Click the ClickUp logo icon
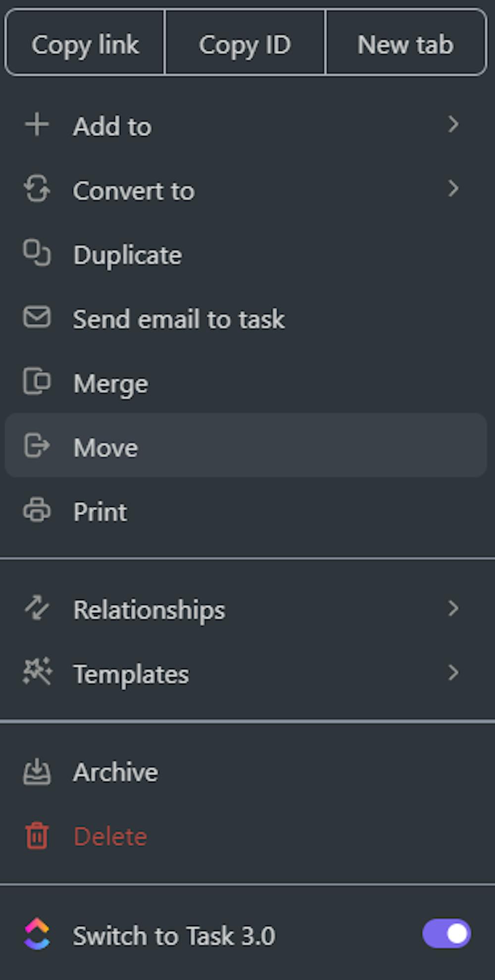The width and height of the screenshot is (495, 980). click(37, 934)
